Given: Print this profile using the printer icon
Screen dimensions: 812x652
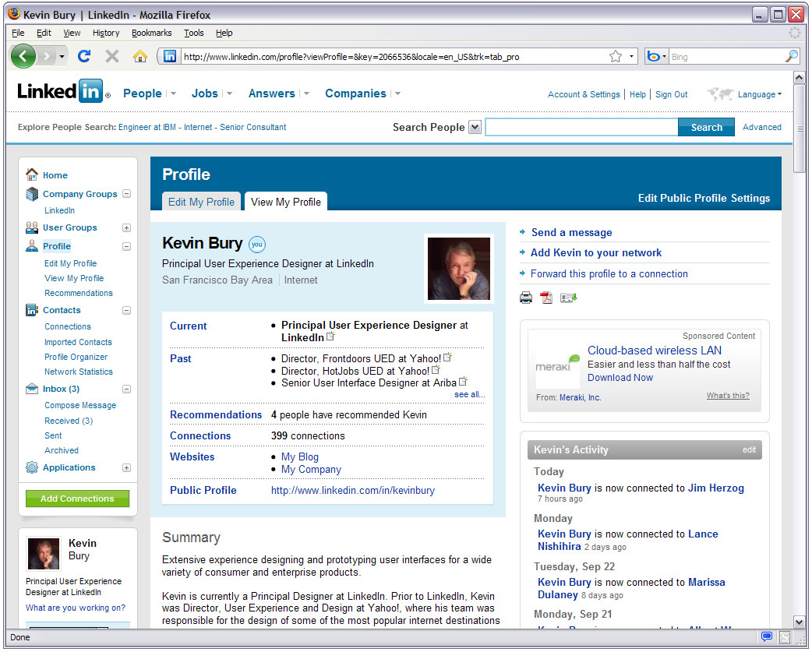Looking at the screenshot, I should point(526,298).
